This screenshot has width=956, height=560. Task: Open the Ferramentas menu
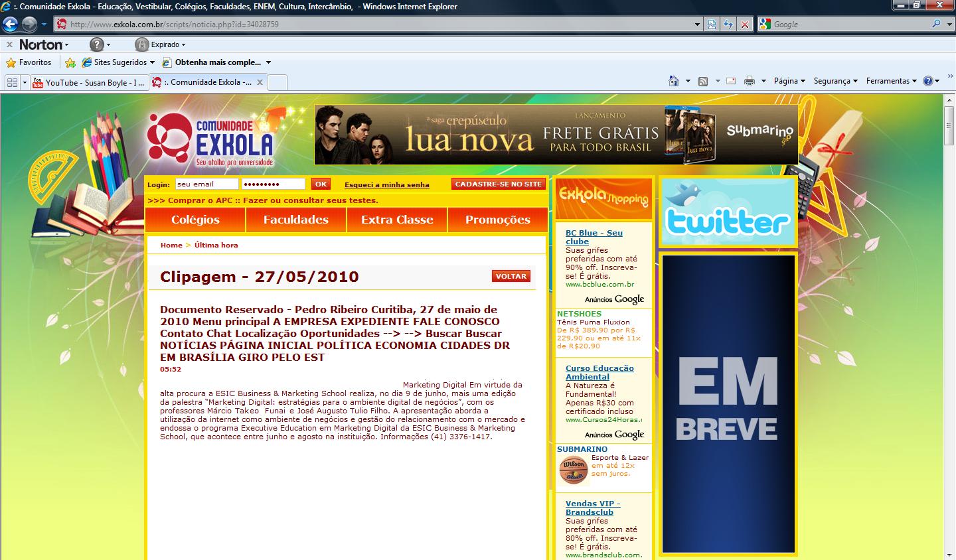coord(892,81)
